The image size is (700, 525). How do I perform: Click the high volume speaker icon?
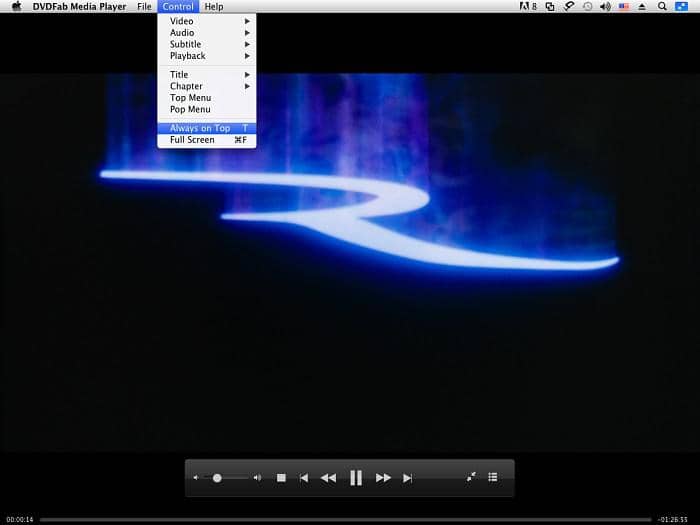tap(258, 478)
